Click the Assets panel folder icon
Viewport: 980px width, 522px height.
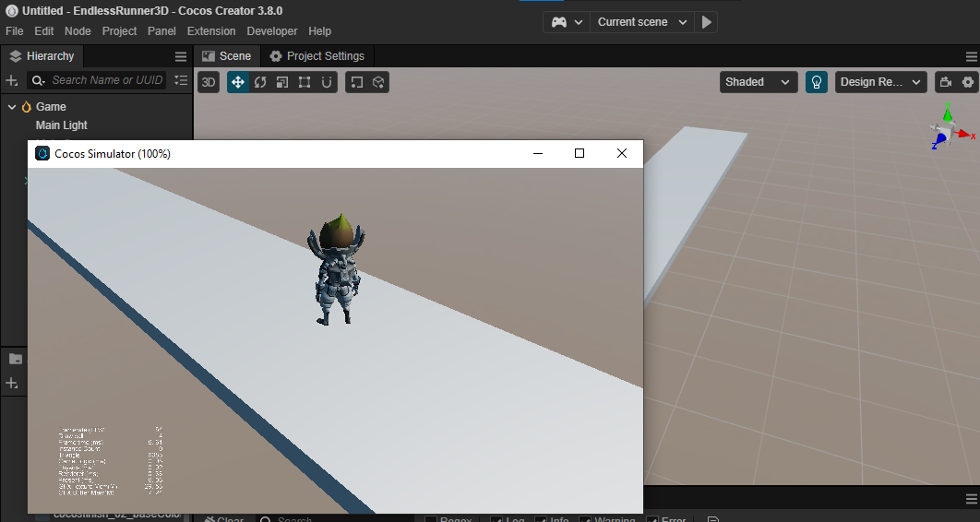(15, 359)
